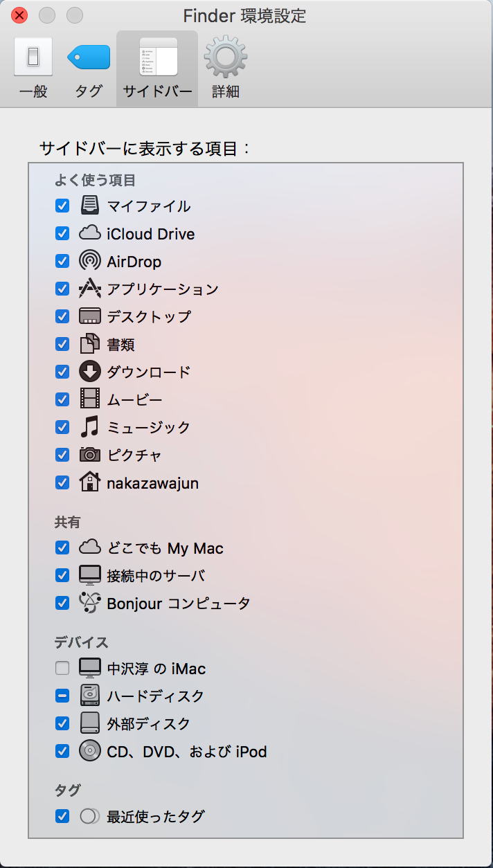This screenshot has height=868, width=493.
Task: Click the ダウンロード arrow icon
Action: click(x=90, y=372)
